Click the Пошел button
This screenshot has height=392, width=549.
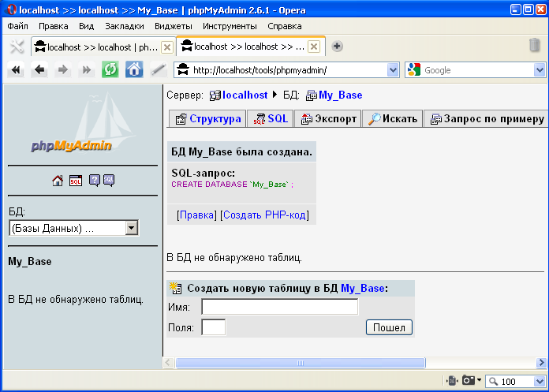(389, 327)
